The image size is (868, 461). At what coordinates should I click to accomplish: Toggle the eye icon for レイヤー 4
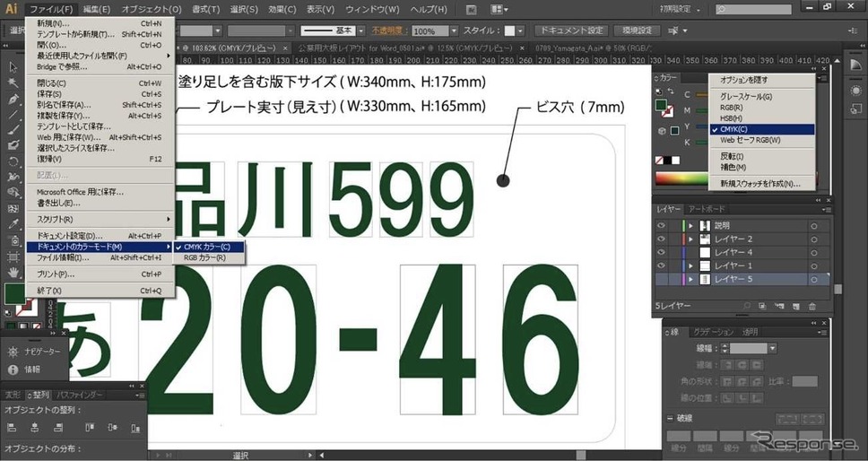pyautogui.click(x=662, y=253)
